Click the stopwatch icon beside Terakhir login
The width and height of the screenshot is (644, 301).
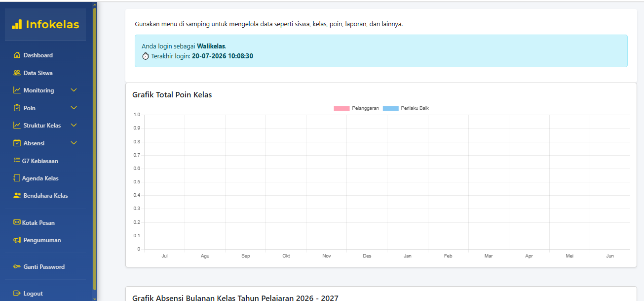146,56
